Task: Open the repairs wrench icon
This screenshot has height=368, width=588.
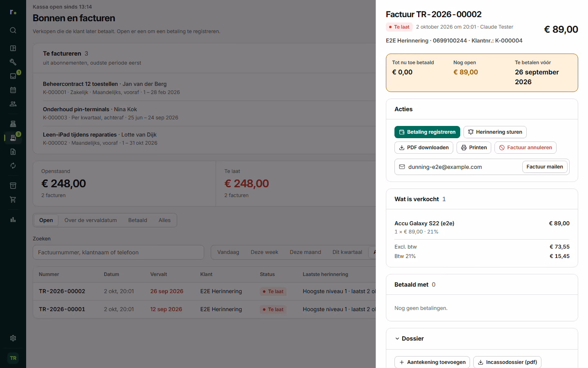Action: tap(13, 62)
